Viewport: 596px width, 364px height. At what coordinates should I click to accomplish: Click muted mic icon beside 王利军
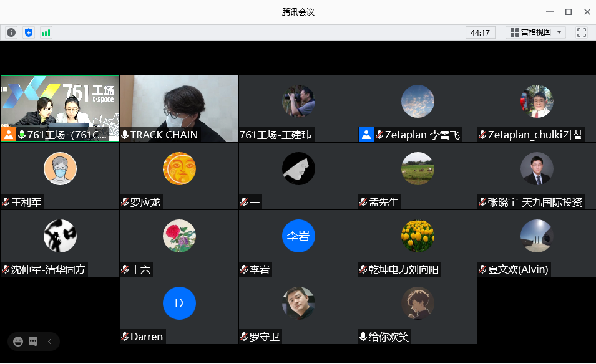pyautogui.click(x=6, y=202)
